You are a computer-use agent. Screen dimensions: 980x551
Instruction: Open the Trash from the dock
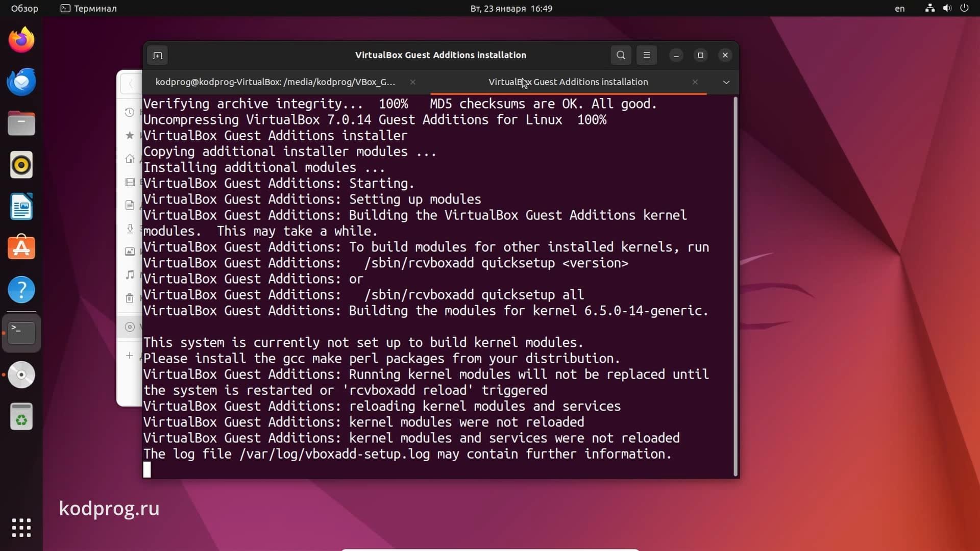pyautogui.click(x=21, y=417)
